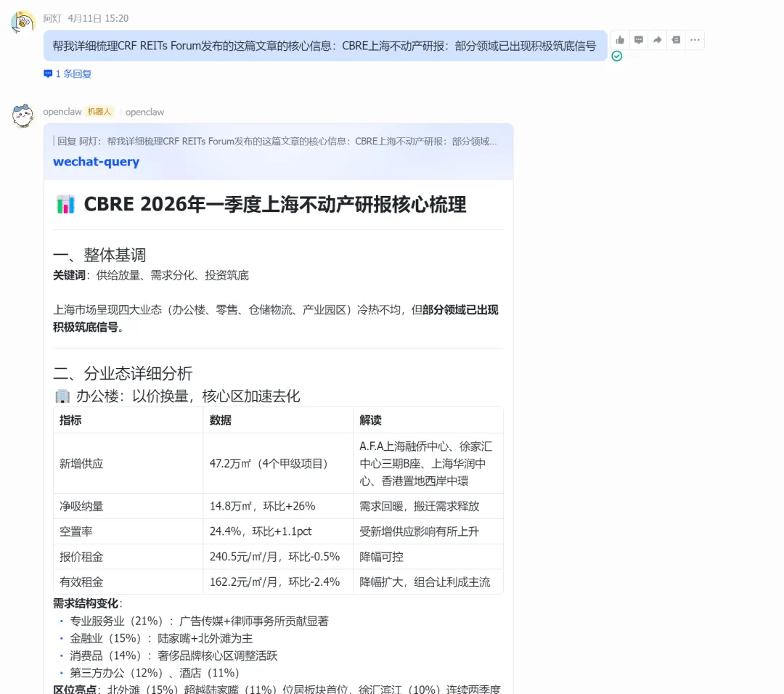Click the openclaw sender name
The height and width of the screenshot is (694, 784).
pos(62,112)
